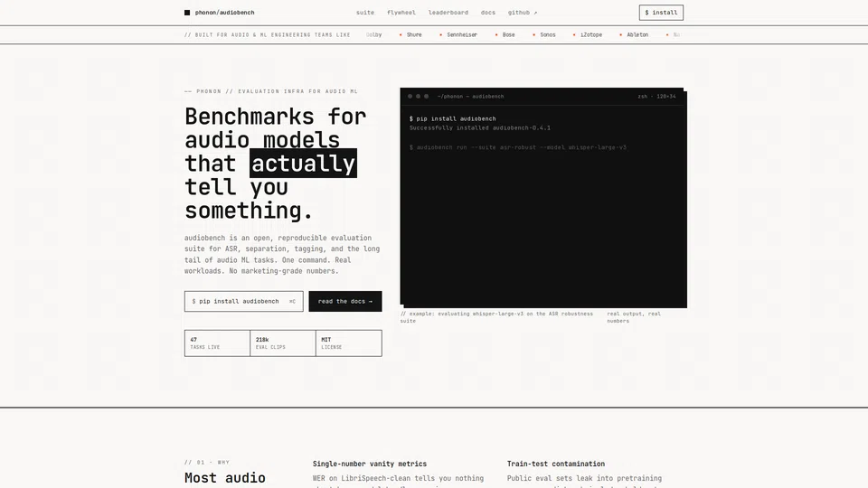
Task: Click the real output, real numbers caption
Action: click(634, 317)
